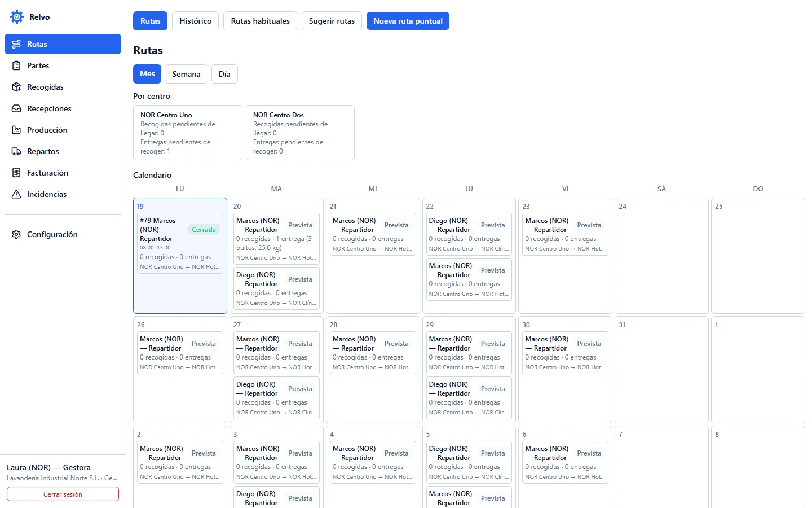This screenshot has height=508, width=812.
Task: Switch calendar to Semana view
Action: click(186, 74)
